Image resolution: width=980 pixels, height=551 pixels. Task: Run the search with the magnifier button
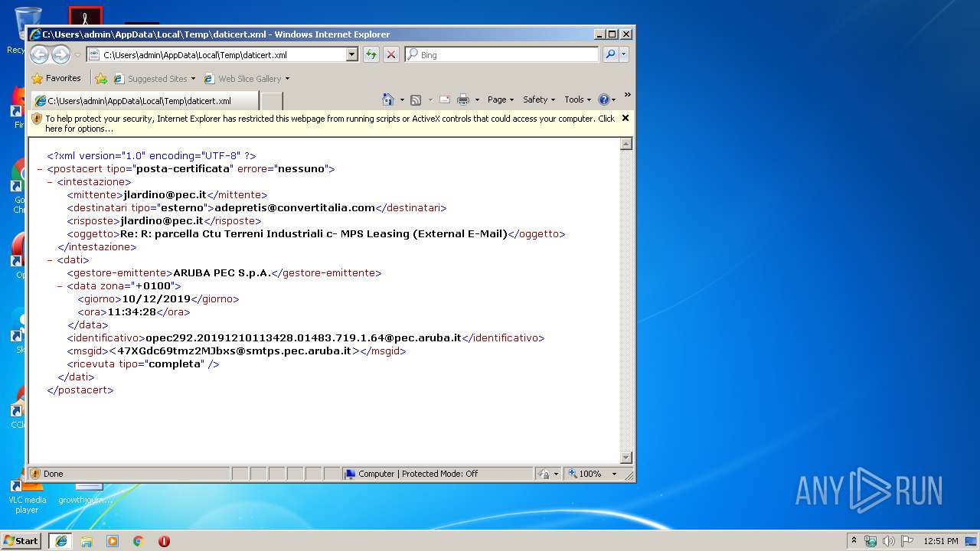click(x=610, y=54)
